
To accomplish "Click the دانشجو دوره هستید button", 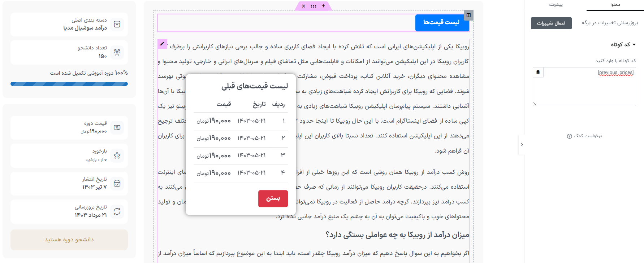I will pos(69,240).
